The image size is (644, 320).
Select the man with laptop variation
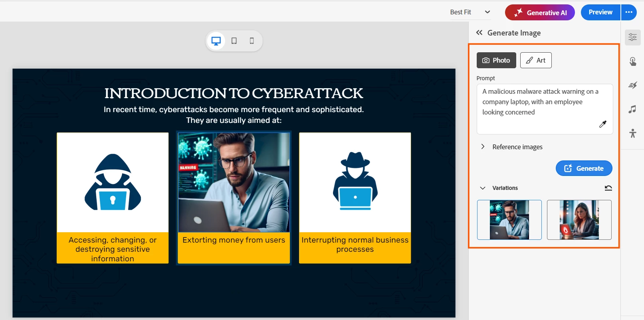509,220
